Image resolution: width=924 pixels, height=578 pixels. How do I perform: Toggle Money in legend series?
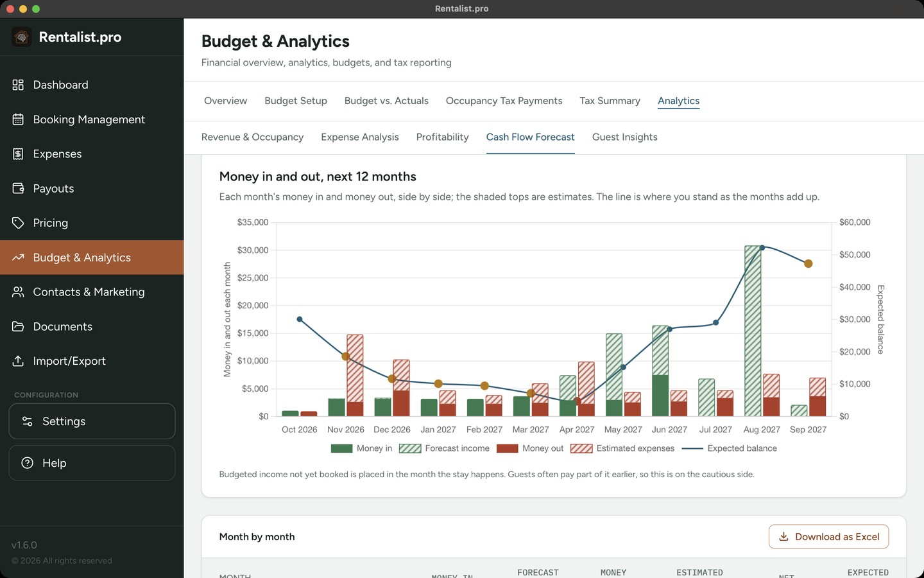click(x=361, y=448)
